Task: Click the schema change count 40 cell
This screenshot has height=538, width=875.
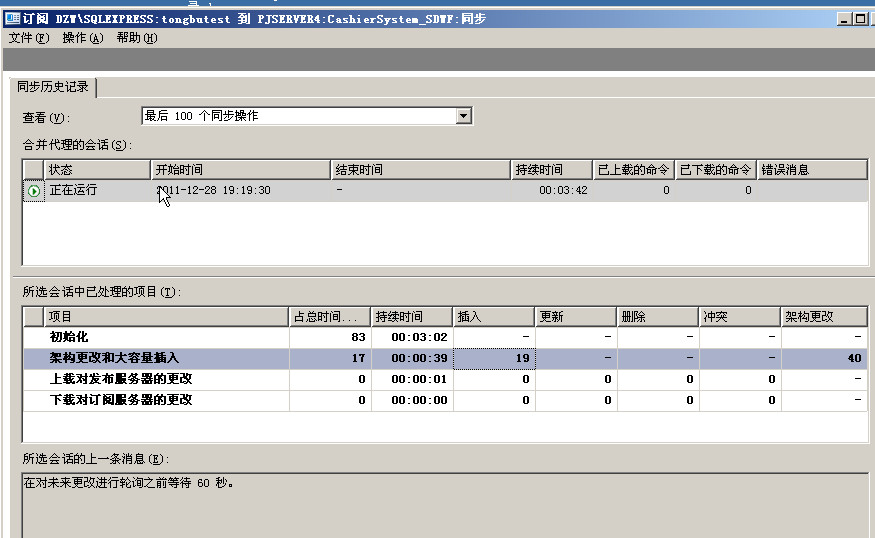Action: [x=825, y=358]
